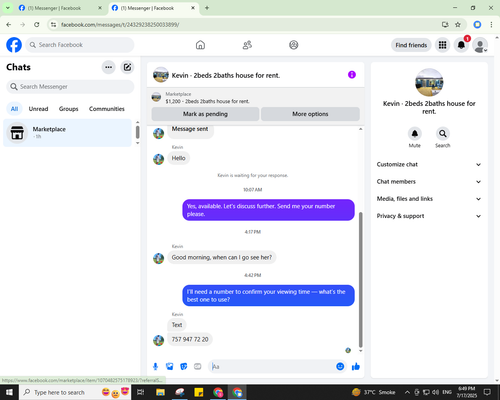
Task: Open the Friends icon in top navigation
Action: 247,45
